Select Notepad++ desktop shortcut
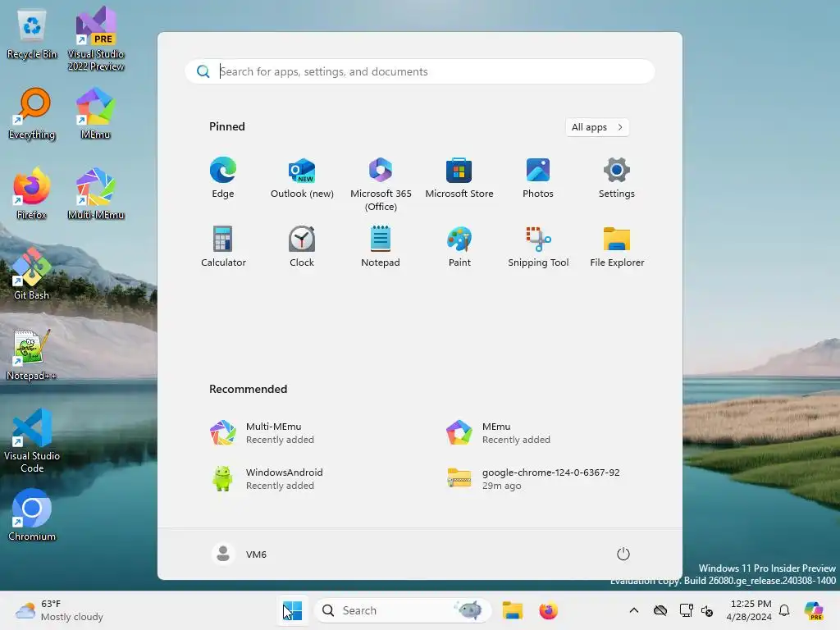 [32, 355]
